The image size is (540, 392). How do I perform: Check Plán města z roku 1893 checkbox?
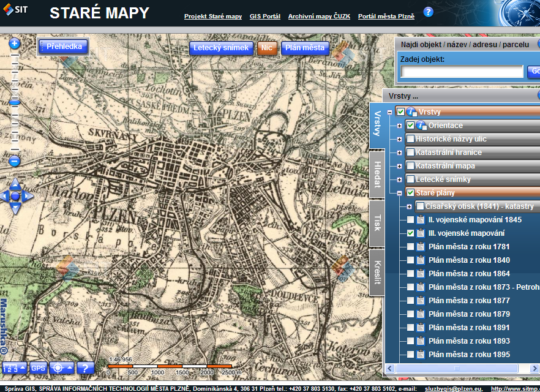pos(410,341)
